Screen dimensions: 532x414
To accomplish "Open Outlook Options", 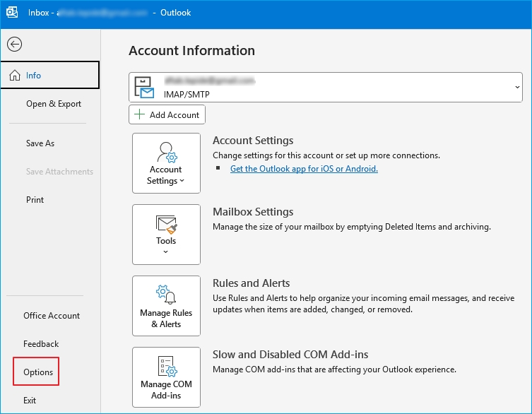I will tap(38, 372).
